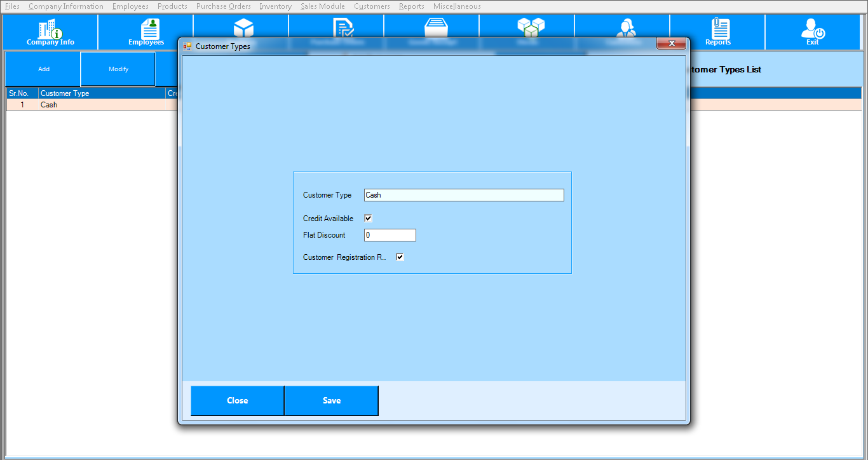Screen dimensions: 868x460
Task: Uncheck the Credit Available checkbox
Action: tap(368, 218)
